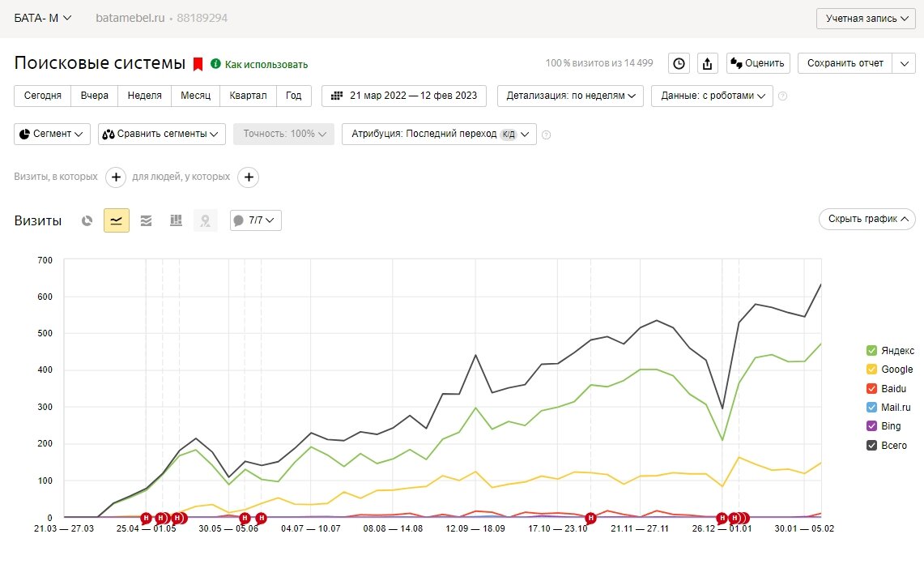Screen dimensions: 924x564
Task: Collapse the graph with Скрыть график
Action: 867,219
